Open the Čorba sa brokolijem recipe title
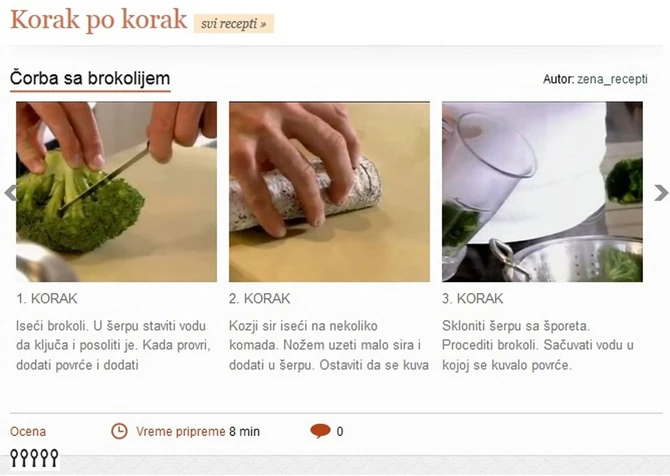The width and height of the screenshot is (670, 476). (x=90, y=78)
